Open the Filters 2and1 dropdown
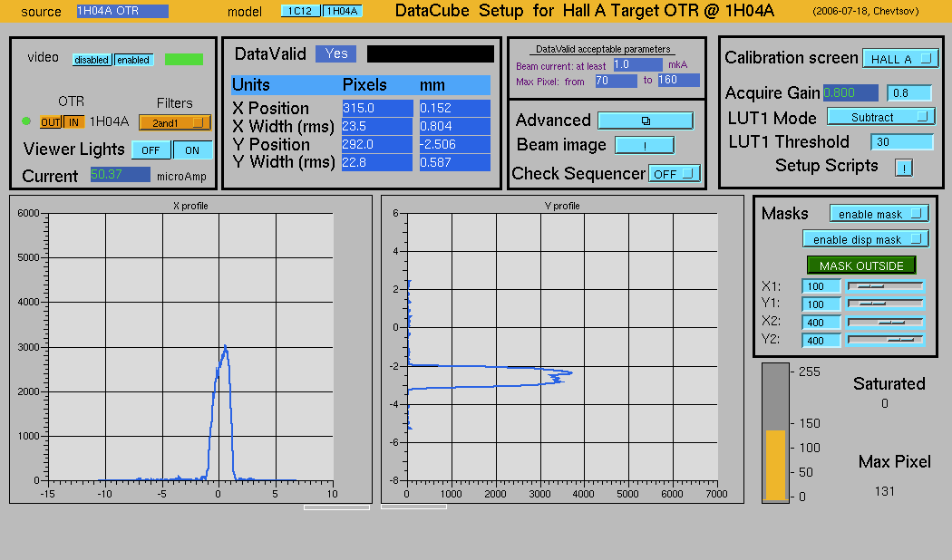The height and width of the screenshot is (560, 952). (175, 122)
